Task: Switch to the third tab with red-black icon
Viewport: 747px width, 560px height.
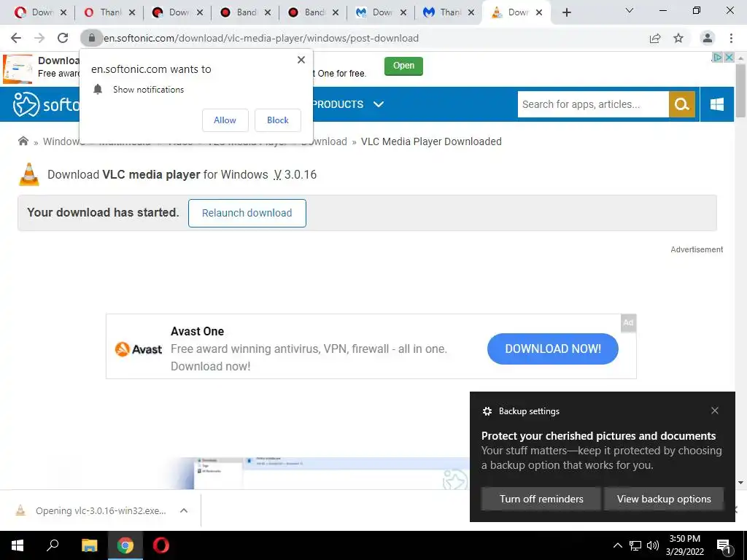Action: (x=177, y=12)
